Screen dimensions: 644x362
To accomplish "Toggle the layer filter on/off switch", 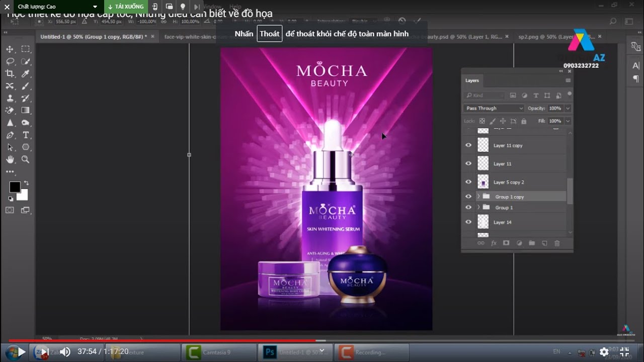I will (570, 94).
